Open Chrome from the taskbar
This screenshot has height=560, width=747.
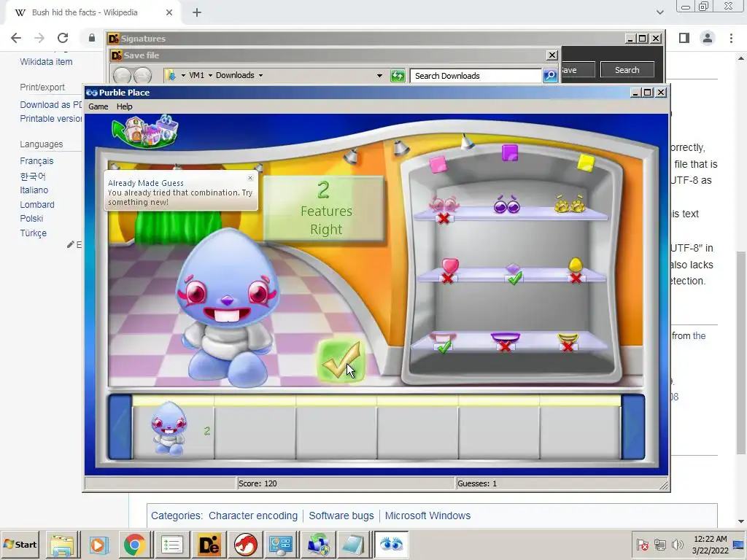(135, 545)
